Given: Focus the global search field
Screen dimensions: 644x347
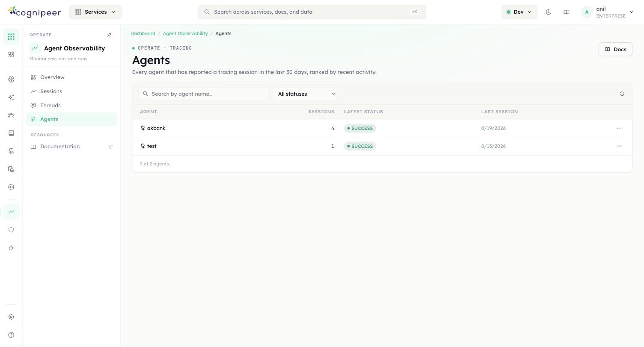Looking at the screenshot, I should click(312, 12).
